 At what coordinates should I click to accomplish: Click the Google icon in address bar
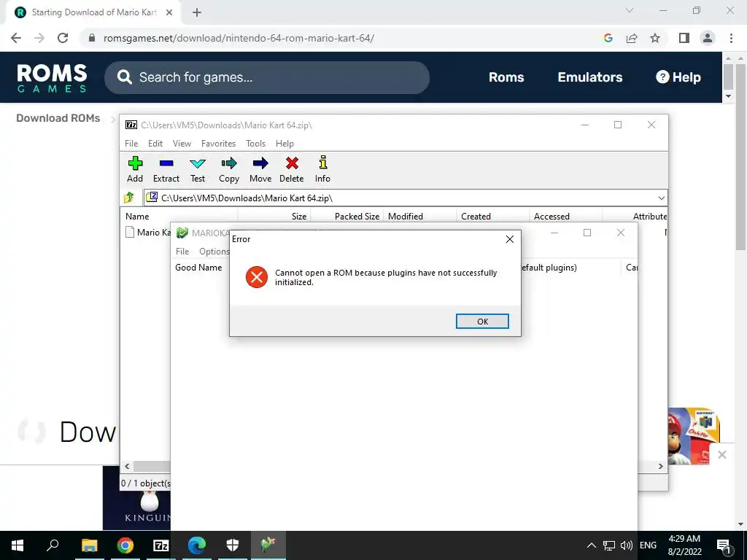pyautogui.click(x=608, y=38)
